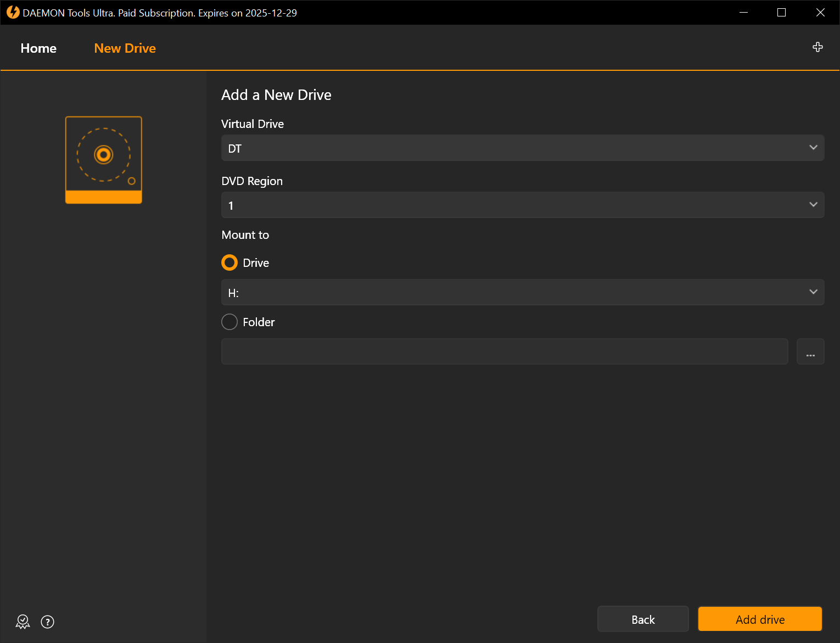The width and height of the screenshot is (840, 643).
Task: Select the Drive radio button
Action: (x=229, y=262)
